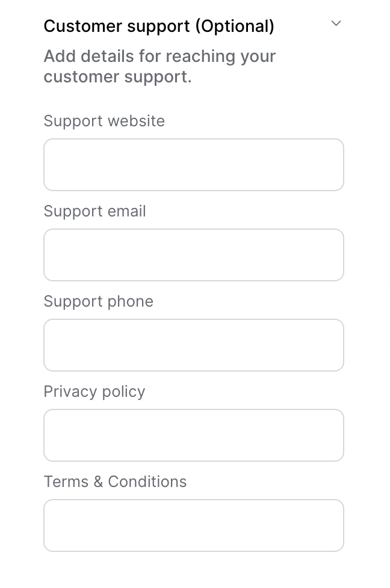Select the Support phone label
The image size is (390, 588).
click(98, 301)
